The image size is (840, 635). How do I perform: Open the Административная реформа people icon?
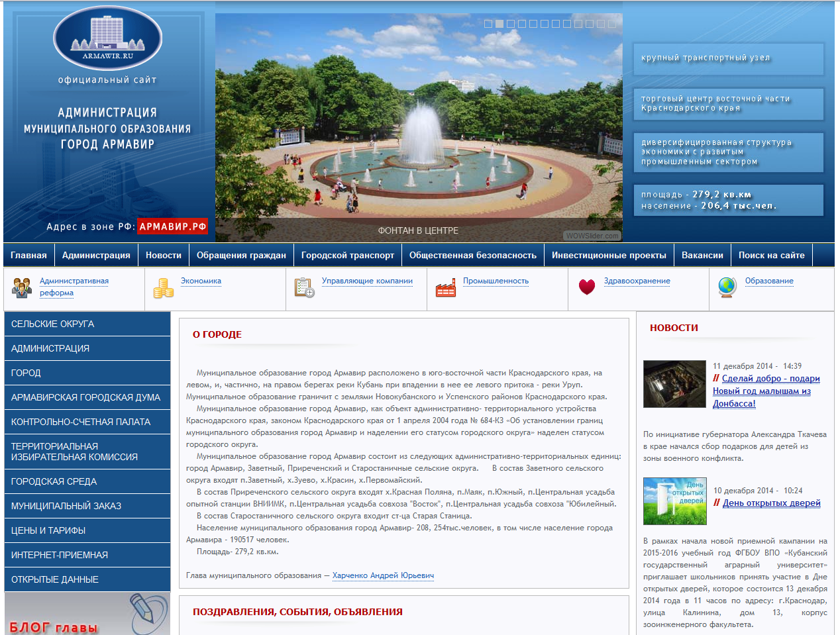[x=22, y=288]
